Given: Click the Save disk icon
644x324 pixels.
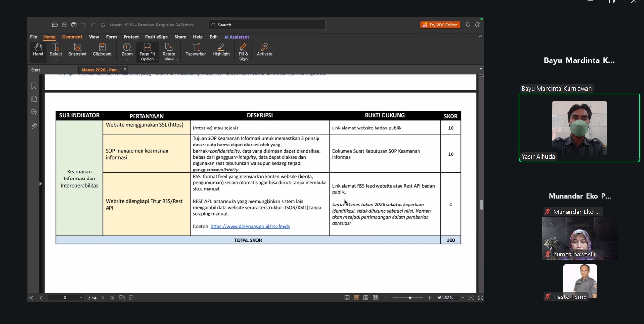Looking at the screenshot, I should (65, 25).
